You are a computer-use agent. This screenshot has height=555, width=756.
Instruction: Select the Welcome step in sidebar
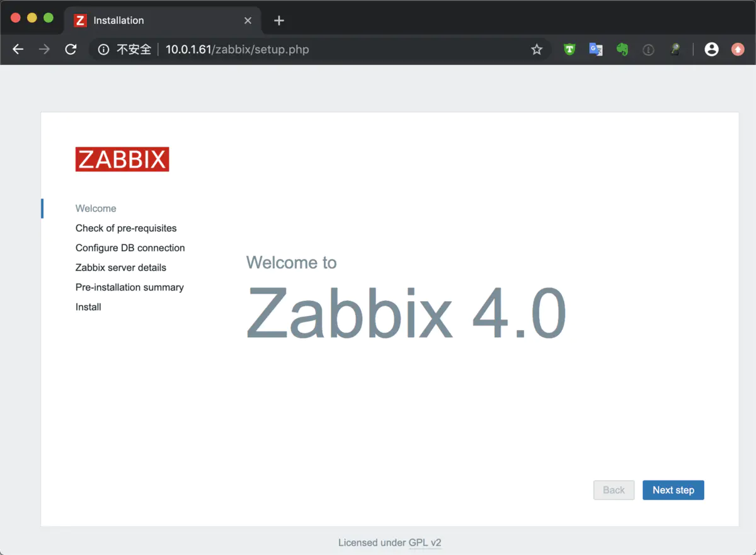(96, 209)
